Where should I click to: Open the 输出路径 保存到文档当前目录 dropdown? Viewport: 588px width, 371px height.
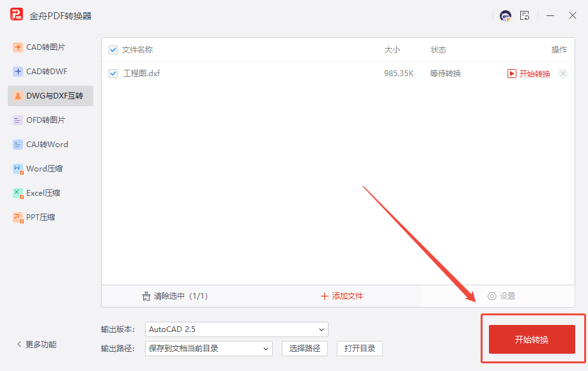click(x=209, y=349)
